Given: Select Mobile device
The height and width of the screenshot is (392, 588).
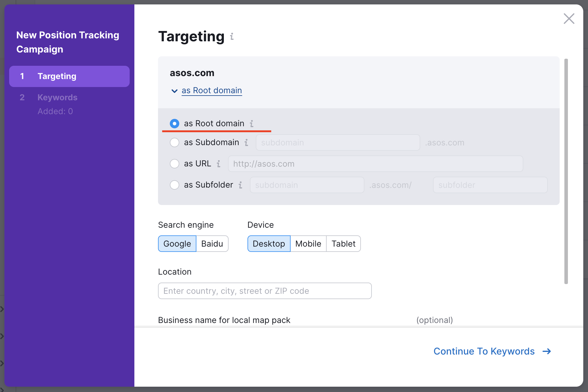Looking at the screenshot, I should coord(308,244).
